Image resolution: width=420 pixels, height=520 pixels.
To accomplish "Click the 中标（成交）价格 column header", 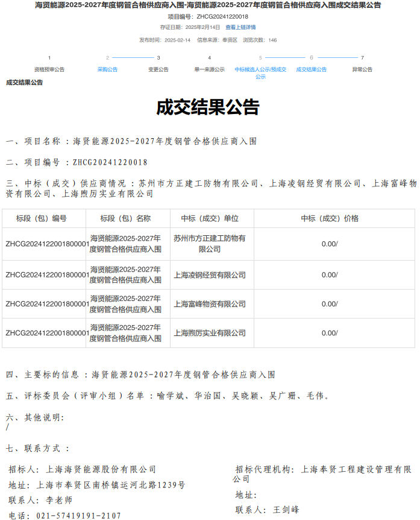I will click(x=330, y=218).
